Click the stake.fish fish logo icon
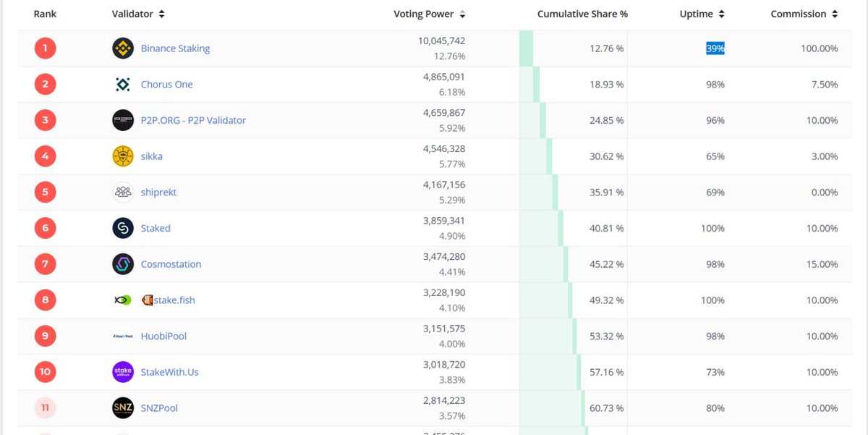This screenshot has height=435, width=868. [123, 300]
